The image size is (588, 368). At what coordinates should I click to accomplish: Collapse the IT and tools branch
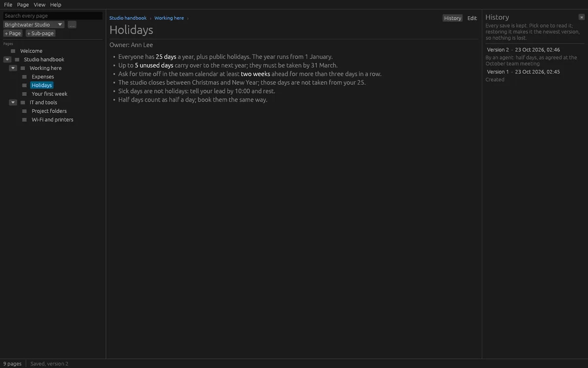[x=13, y=103]
